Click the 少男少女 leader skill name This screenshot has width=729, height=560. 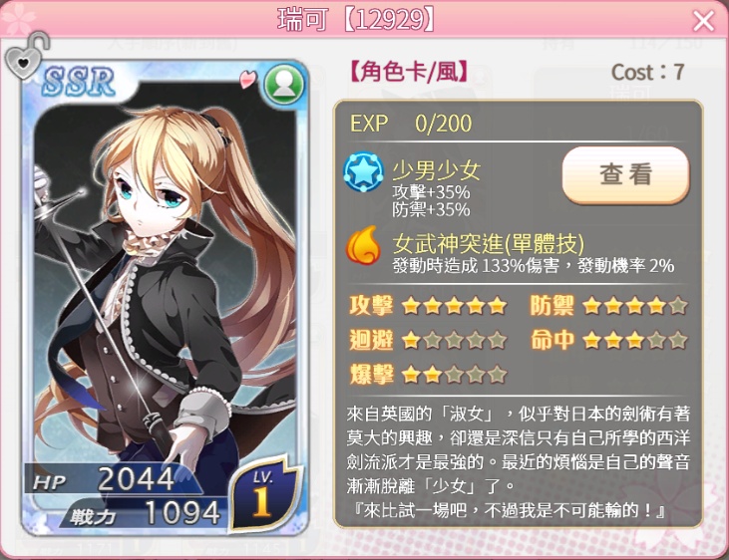point(436,170)
